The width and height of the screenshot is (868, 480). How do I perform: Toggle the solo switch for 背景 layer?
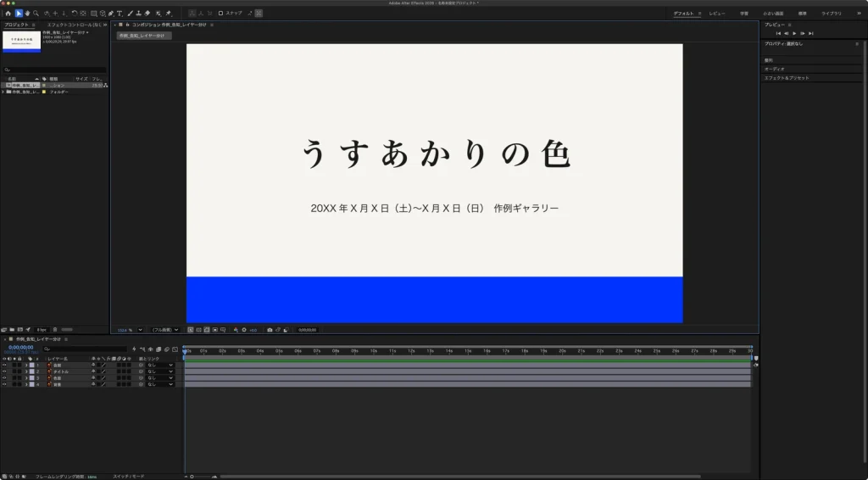click(14, 384)
